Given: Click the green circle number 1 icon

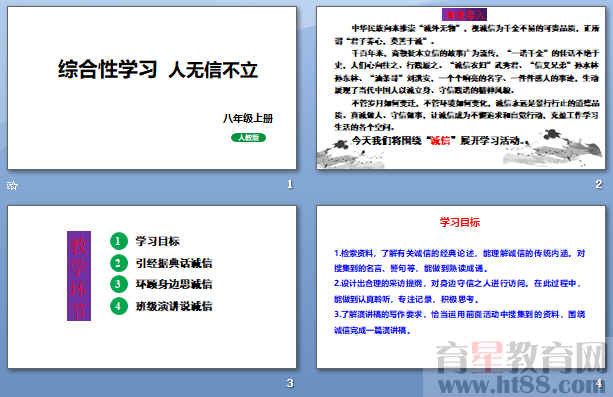Looking at the screenshot, I should (119, 241).
